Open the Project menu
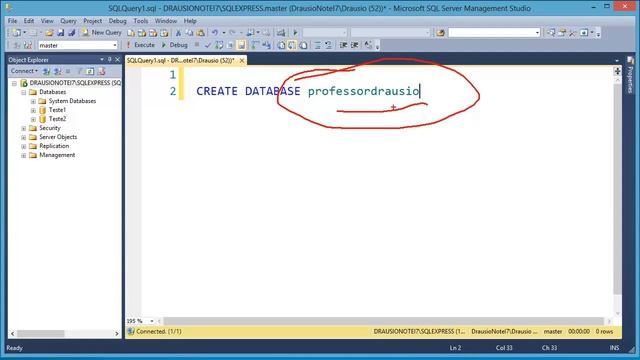 pyautogui.click(x=93, y=21)
